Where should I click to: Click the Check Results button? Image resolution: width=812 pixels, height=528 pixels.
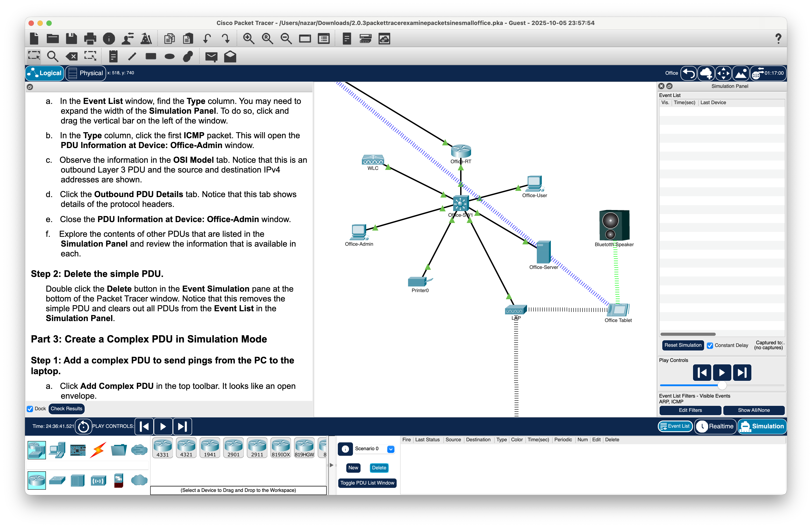[x=67, y=409]
